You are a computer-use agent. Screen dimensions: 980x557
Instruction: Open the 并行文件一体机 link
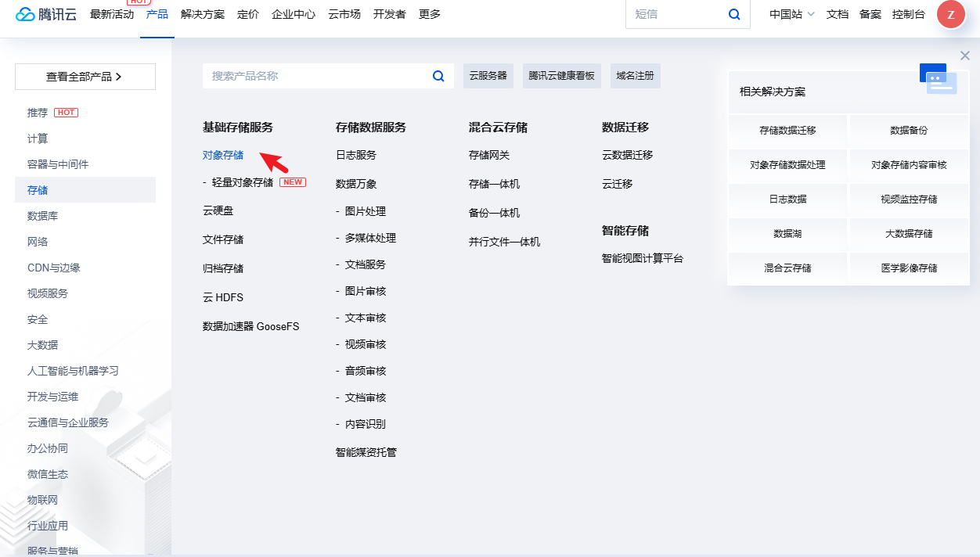[505, 242]
